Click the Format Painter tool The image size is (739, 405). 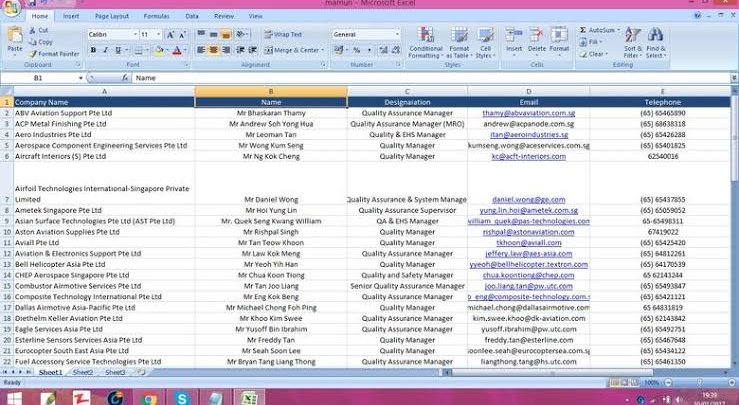tap(55, 54)
